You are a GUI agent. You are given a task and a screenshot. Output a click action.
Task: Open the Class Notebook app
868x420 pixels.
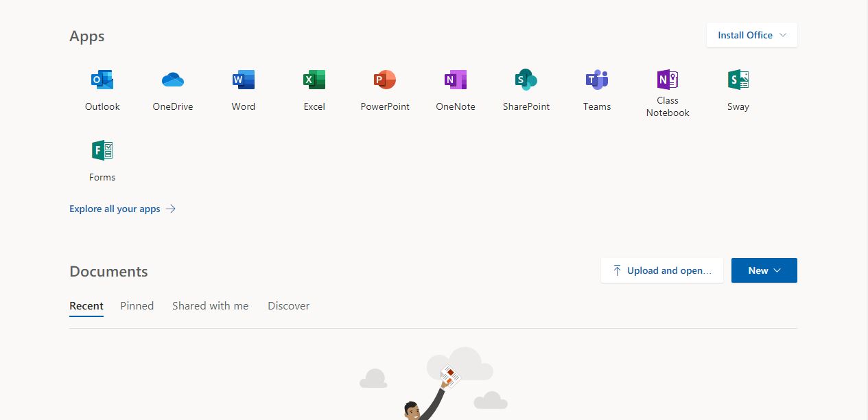coord(668,81)
